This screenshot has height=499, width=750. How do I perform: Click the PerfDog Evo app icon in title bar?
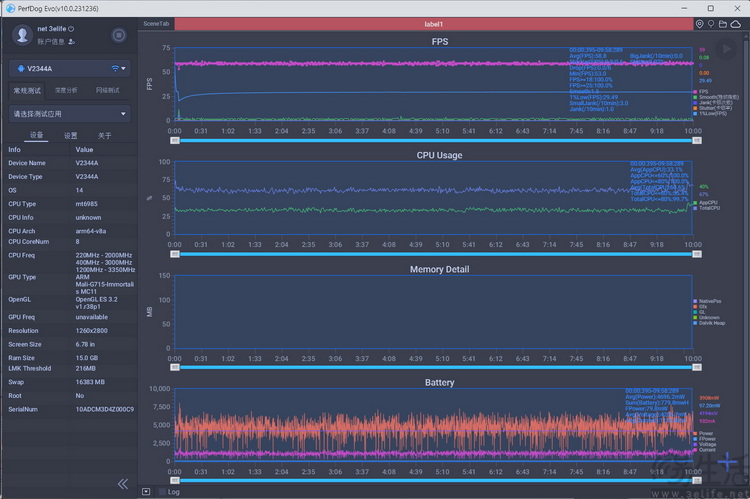pos(10,8)
